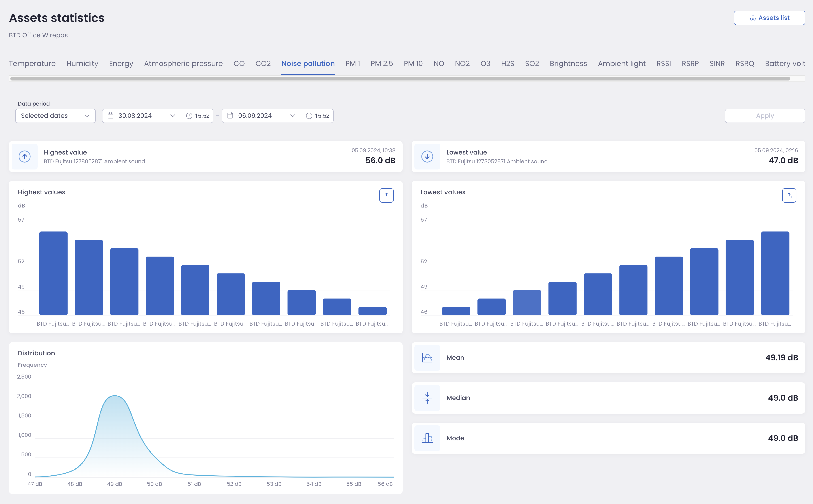Switch to the Humidity tab
This screenshot has width=813, height=504.
point(82,63)
